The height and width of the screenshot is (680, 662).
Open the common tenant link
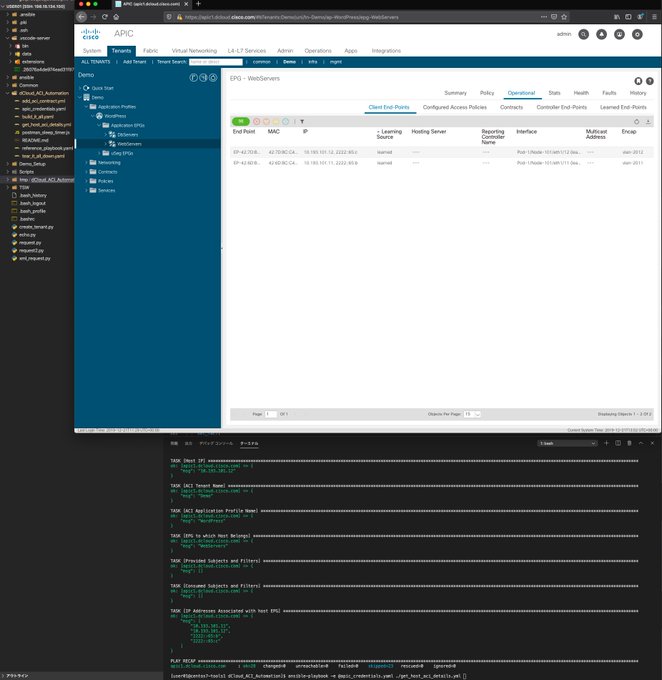262,62
